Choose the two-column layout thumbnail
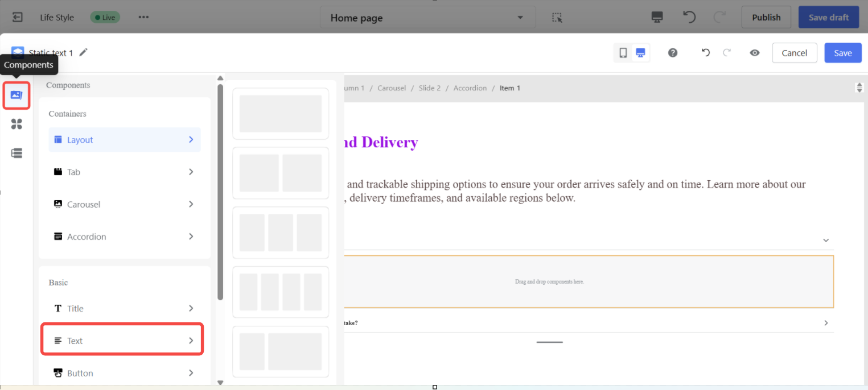This screenshot has height=390, width=868. pos(281,173)
